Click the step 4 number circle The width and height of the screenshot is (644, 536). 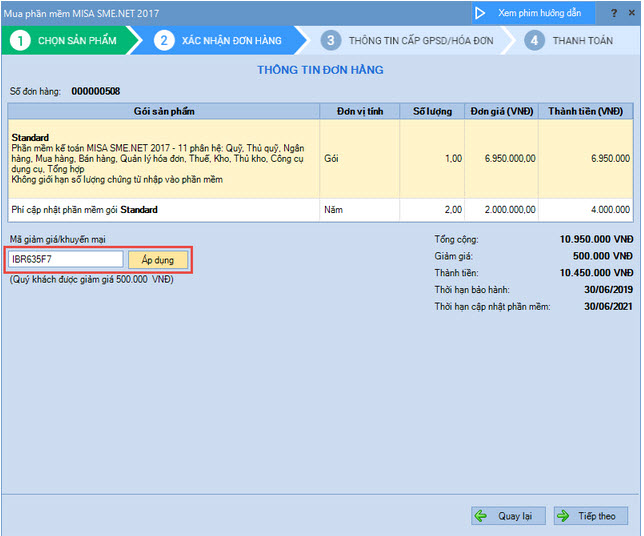tap(535, 41)
